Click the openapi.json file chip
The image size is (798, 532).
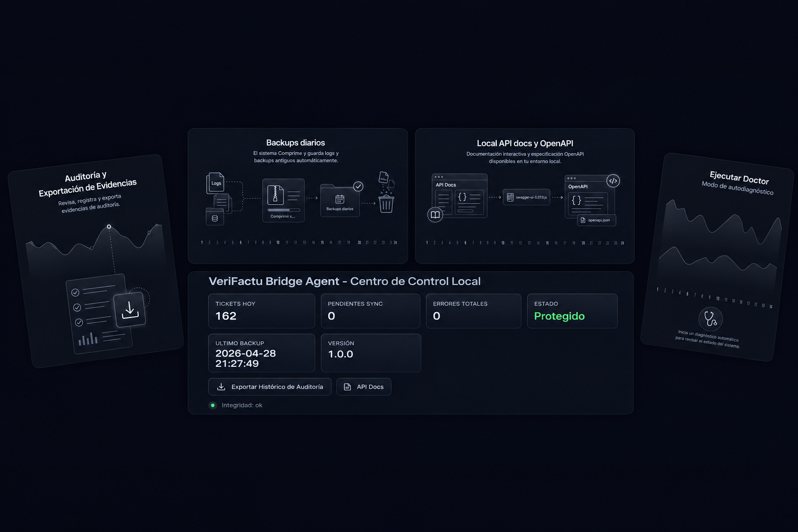(x=596, y=220)
